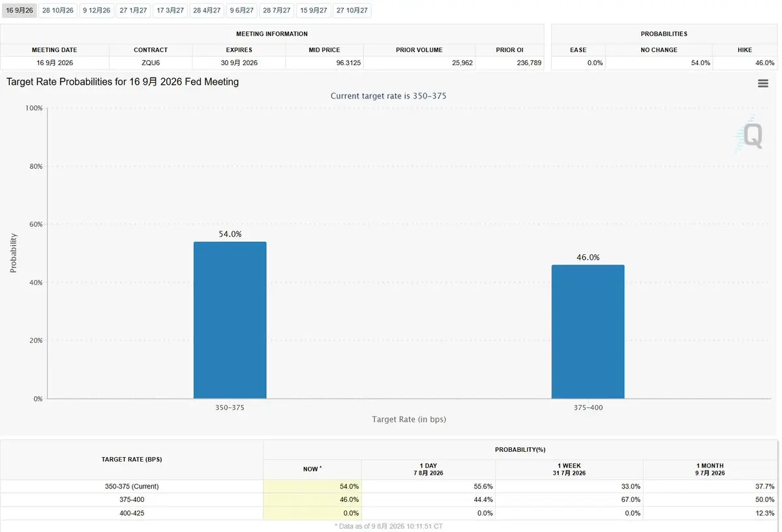Click the MEETING DATE column header
Image resolution: width=782 pixels, height=532 pixels.
(54, 50)
